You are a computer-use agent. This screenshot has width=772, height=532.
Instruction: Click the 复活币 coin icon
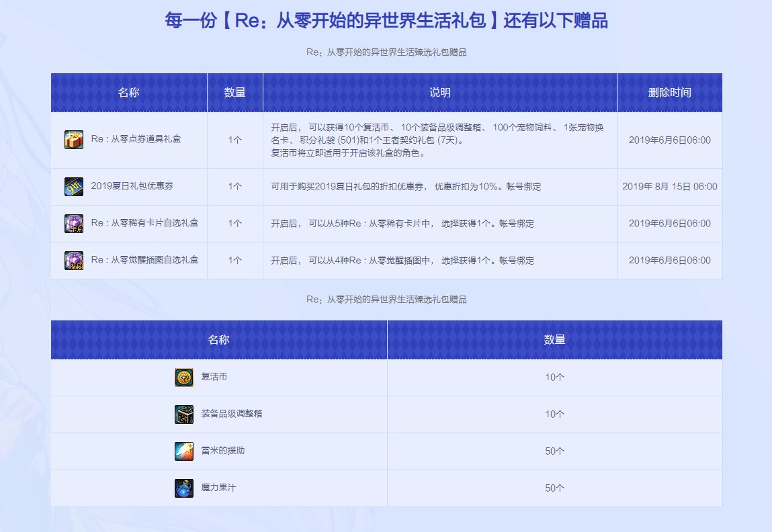(x=184, y=378)
